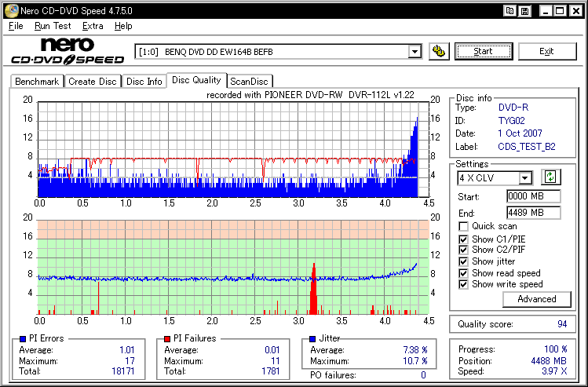Select the Disc Quality tab
Image resolution: width=588 pixels, height=387 pixels.
click(196, 80)
